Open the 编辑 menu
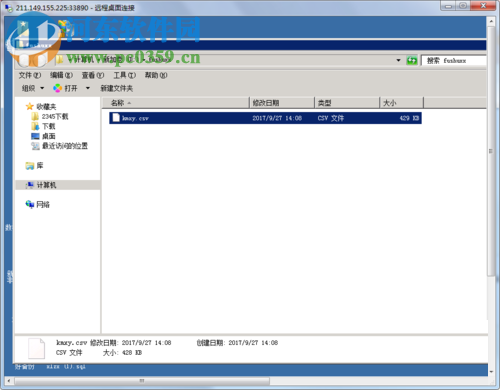Viewport: 500px width, 390px height. pos(61,75)
